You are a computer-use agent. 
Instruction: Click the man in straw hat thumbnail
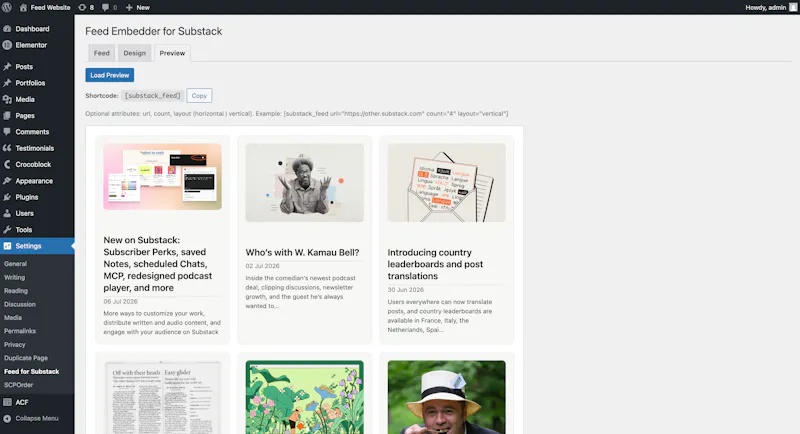pyautogui.click(x=446, y=397)
